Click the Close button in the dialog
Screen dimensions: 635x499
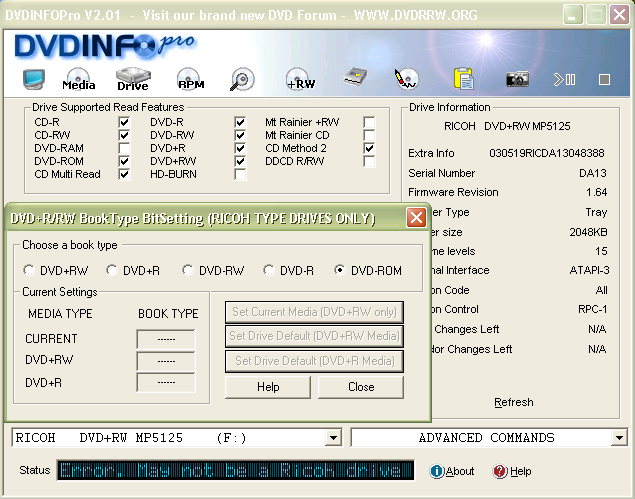pos(361,387)
